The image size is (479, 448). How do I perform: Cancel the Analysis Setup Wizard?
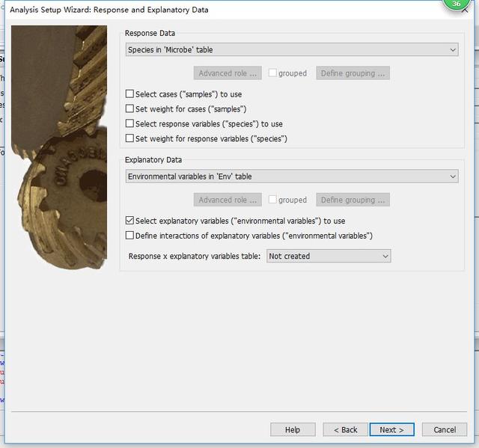[x=445, y=429]
